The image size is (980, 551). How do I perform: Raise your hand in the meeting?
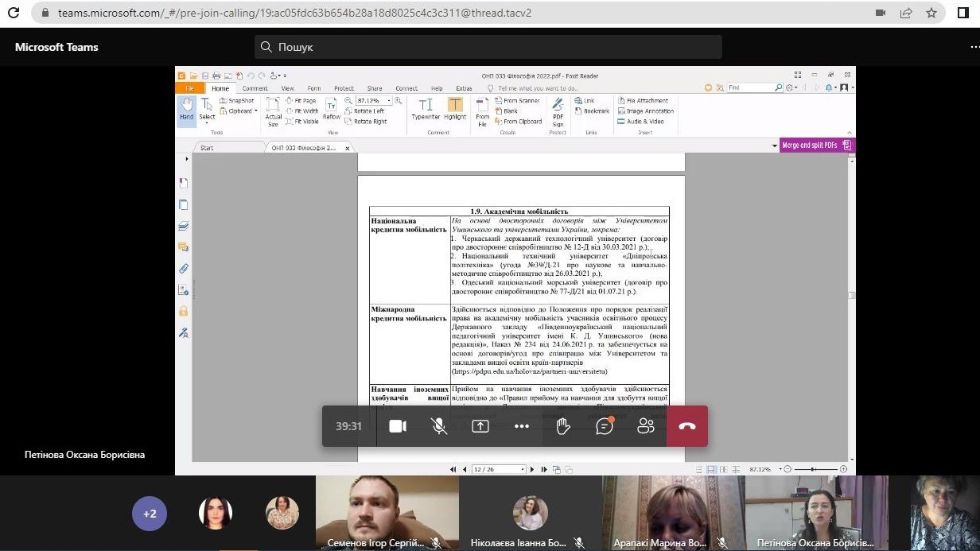coord(563,426)
